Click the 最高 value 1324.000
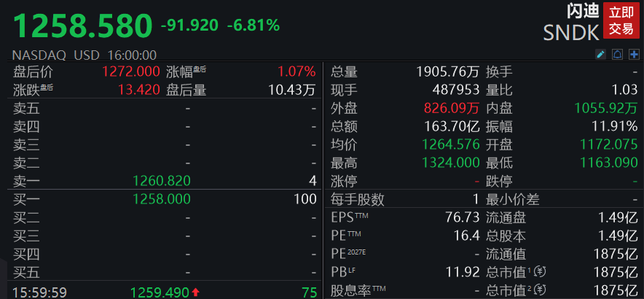This screenshot has width=644, height=299. click(451, 163)
